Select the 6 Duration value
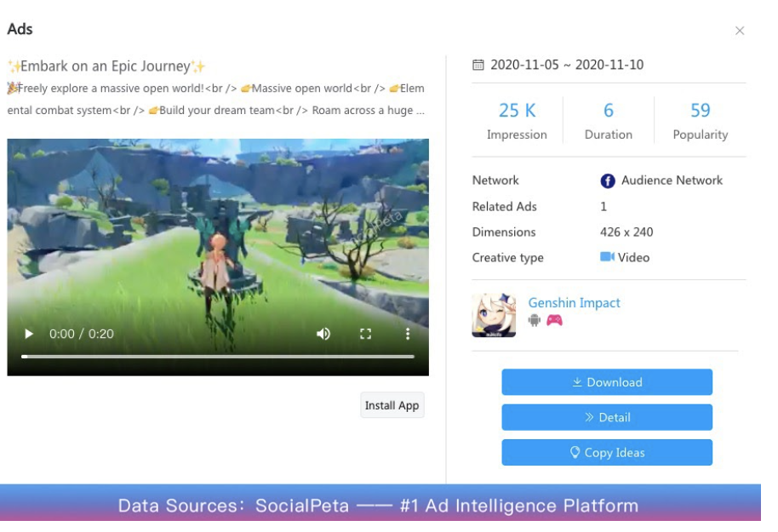Image resolution: width=778 pixels, height=532 pixels. pyautogui.click(x=609, y=110)
